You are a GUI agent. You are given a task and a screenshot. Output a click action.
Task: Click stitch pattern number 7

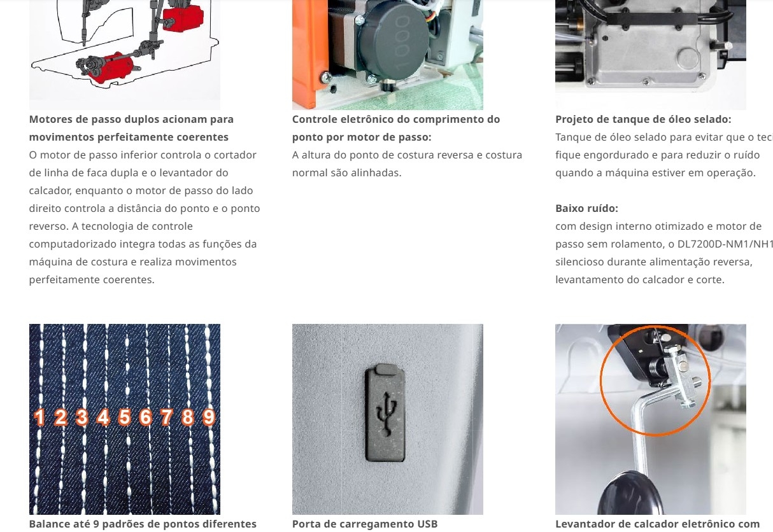coord(167,417)
